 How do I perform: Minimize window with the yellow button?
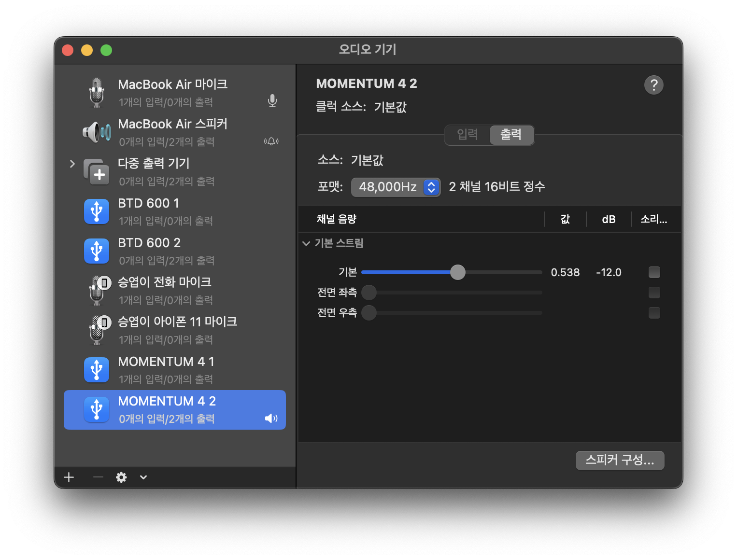pyautogui.click(x=87, y=50)
